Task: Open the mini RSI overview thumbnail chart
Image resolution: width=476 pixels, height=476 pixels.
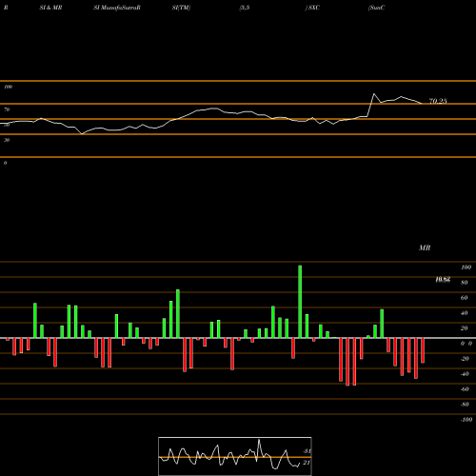Action: (235, 456)
